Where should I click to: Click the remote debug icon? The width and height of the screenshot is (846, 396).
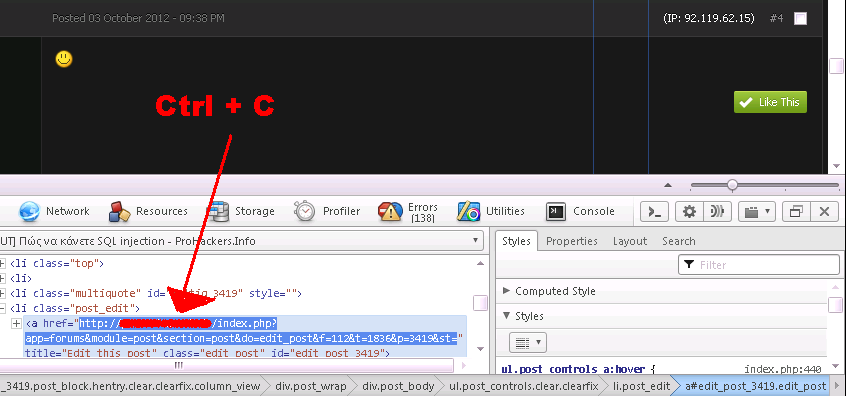click(x=717, y=211)
